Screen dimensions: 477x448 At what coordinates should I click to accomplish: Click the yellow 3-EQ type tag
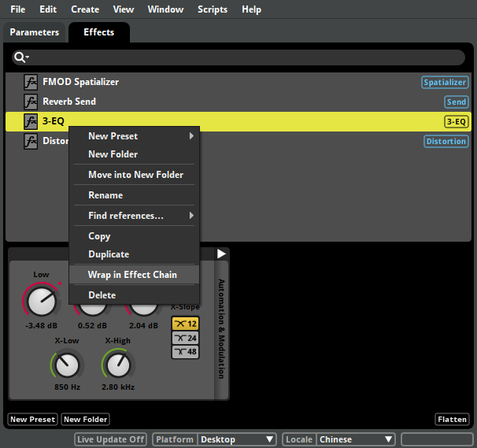(x=457, y=121)
